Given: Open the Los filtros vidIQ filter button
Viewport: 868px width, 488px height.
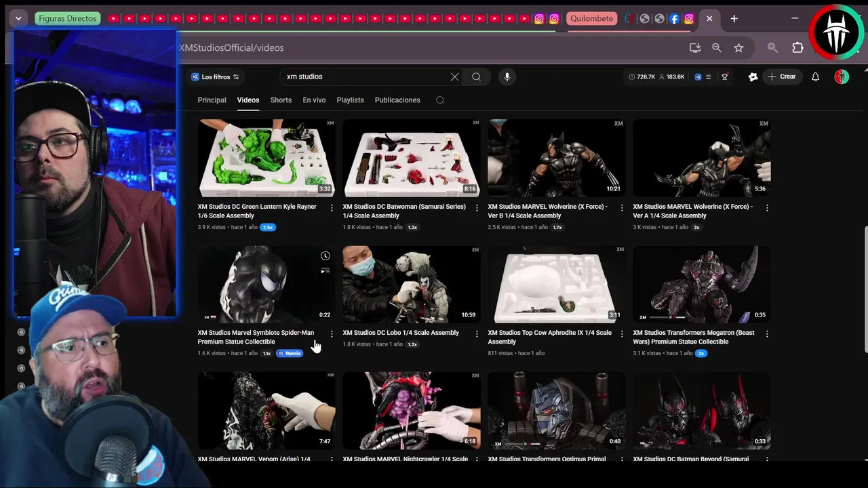Looking at the screenshot, I should coord(216,77).
